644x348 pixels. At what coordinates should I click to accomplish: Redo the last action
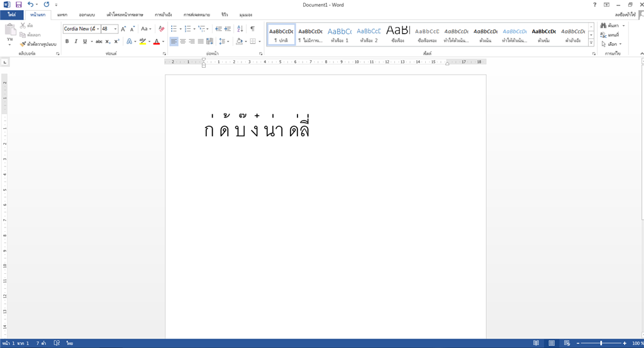[47, 4]
